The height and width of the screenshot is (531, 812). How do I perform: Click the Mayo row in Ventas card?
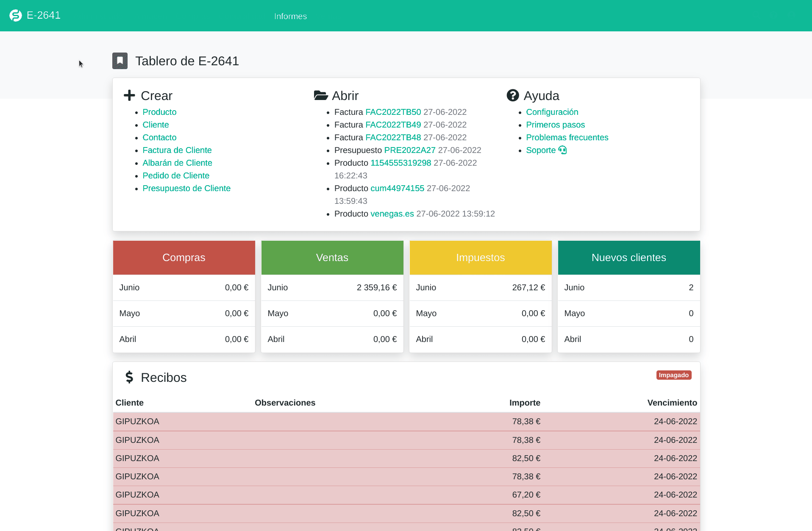pos(332,314)
